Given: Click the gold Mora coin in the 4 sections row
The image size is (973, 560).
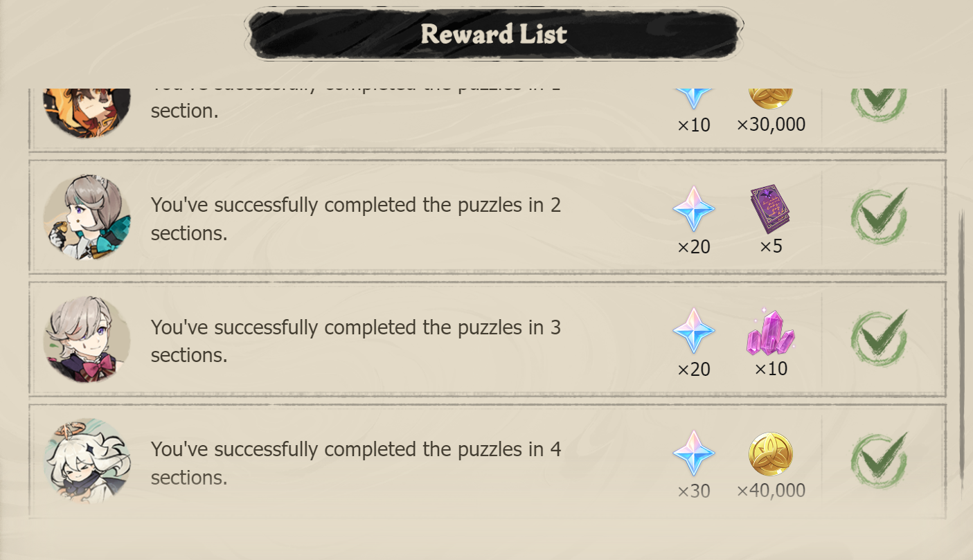Looking at the screenshot, I should (770, 454).
